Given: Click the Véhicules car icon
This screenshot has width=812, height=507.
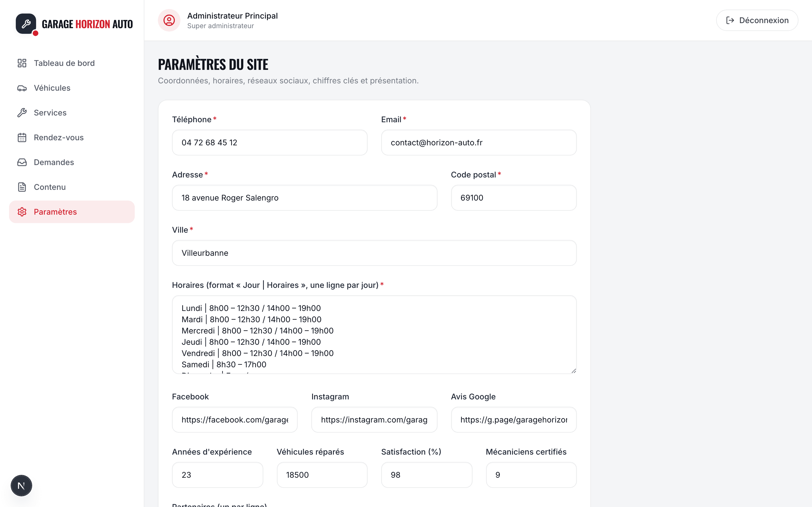Looking at the screenshot, I should [22, 88].
